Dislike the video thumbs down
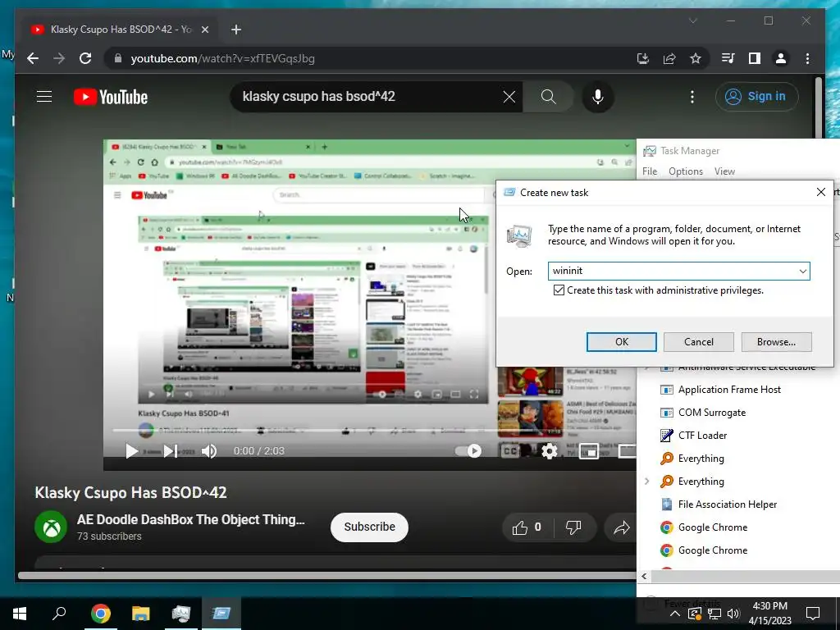Viewport: 840px width, 630px height. [x=573, y=527]
